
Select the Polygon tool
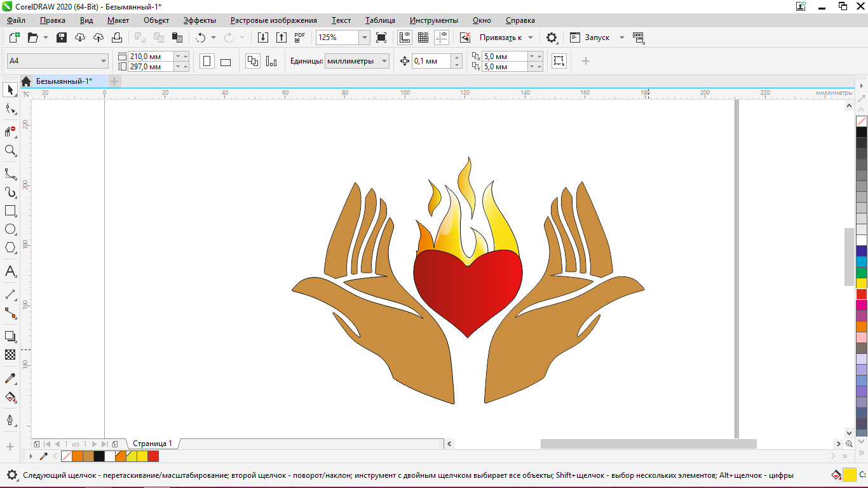click(10, 248)
